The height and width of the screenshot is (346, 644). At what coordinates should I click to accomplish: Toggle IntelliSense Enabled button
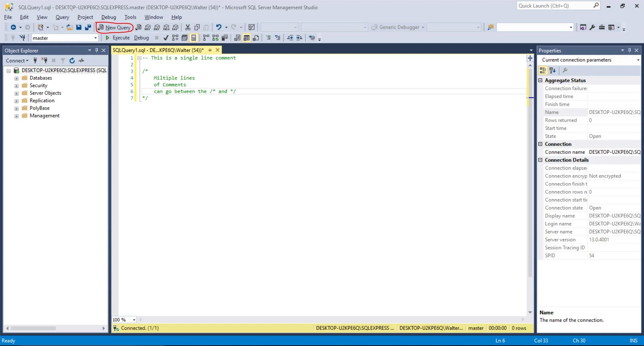194,38
